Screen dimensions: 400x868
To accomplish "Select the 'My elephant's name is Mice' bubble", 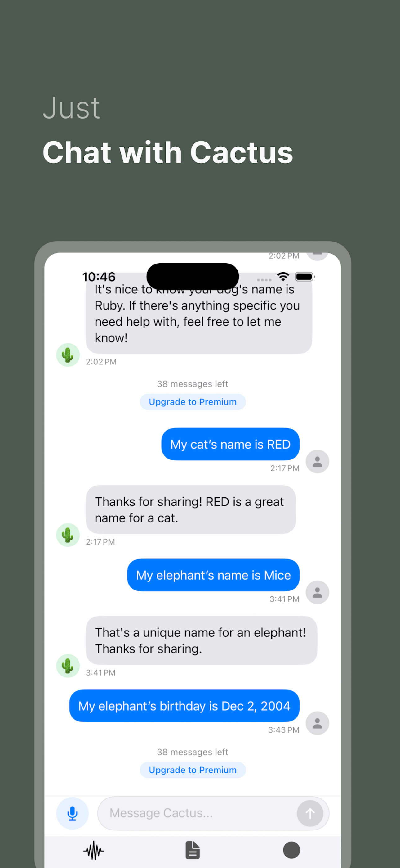I will 213,575.
